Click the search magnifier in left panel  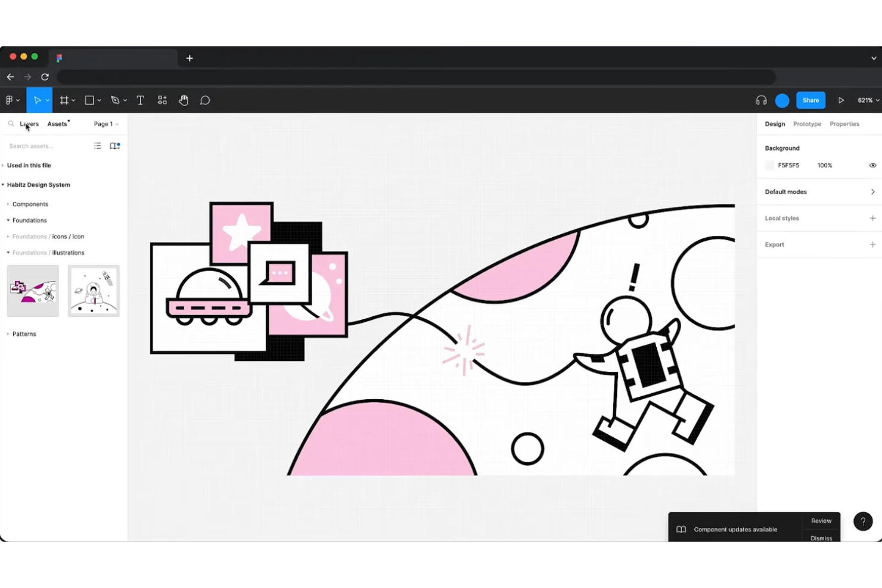11,124
